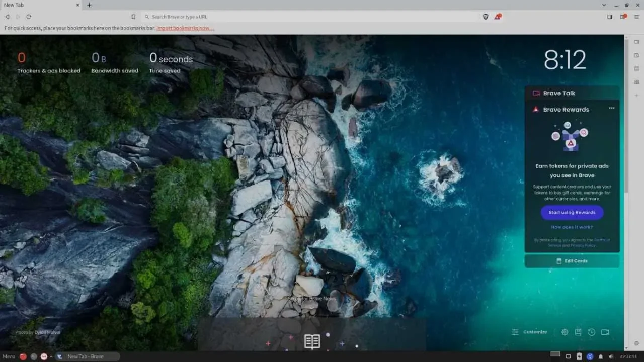Open the hamburger main menu
Screen dimensions: 644x362
[x=636, y=17]
